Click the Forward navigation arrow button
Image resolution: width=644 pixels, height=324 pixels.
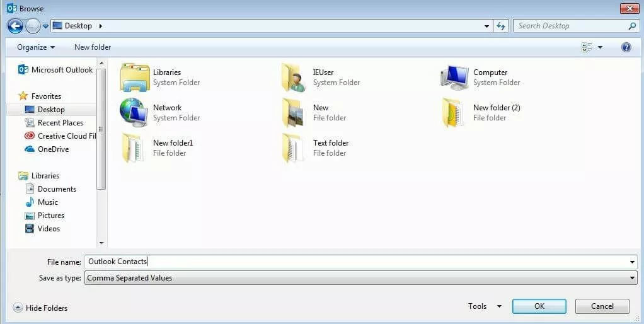[x=33, y=26]
